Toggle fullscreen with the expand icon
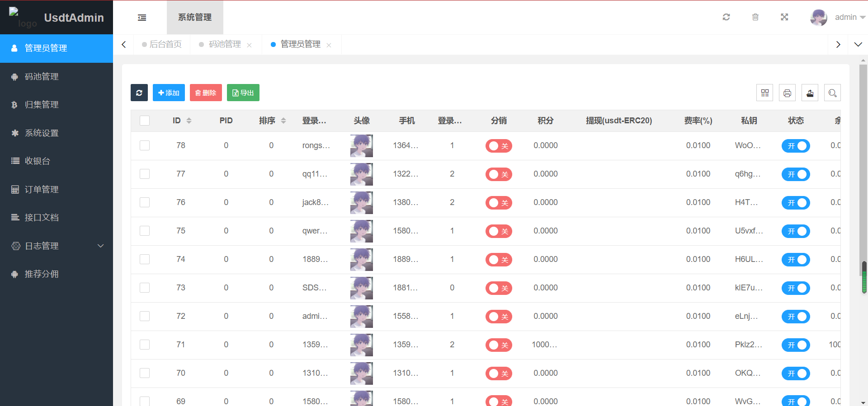The width and height of the screenshot is (868, 406). (x=784, y=17)
